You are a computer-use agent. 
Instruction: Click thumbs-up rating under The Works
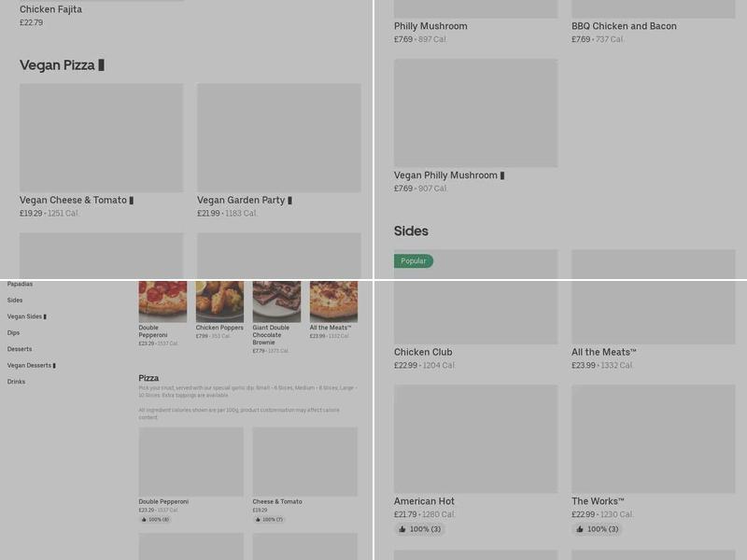click(597, 529)
